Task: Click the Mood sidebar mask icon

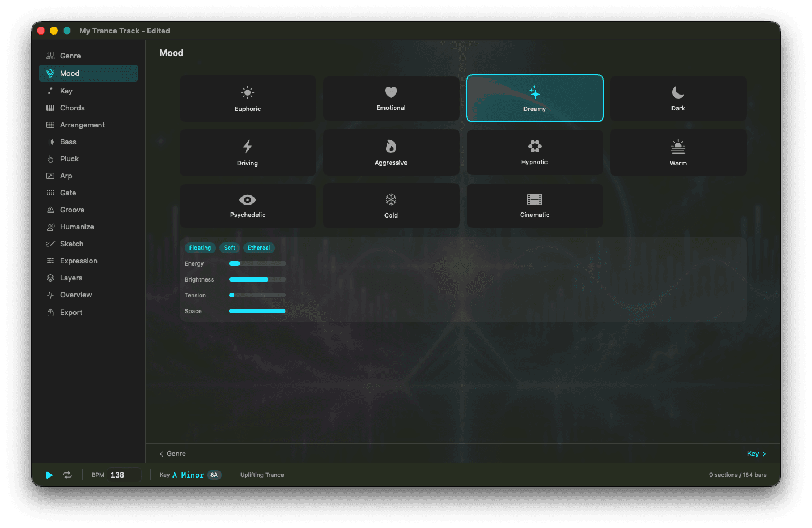Action: [50, 73]
